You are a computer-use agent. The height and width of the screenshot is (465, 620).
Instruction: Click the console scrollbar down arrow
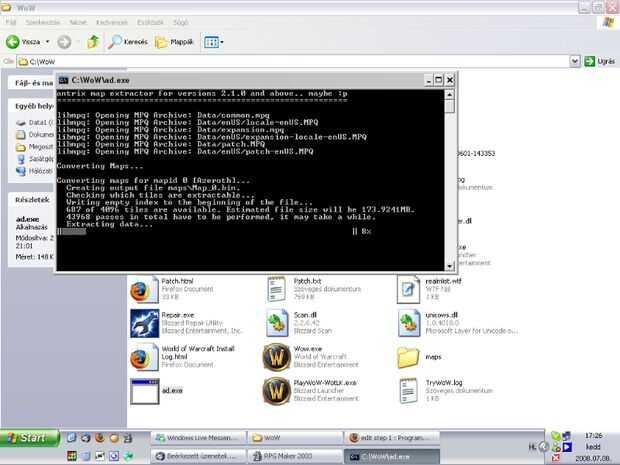(449, 266)
